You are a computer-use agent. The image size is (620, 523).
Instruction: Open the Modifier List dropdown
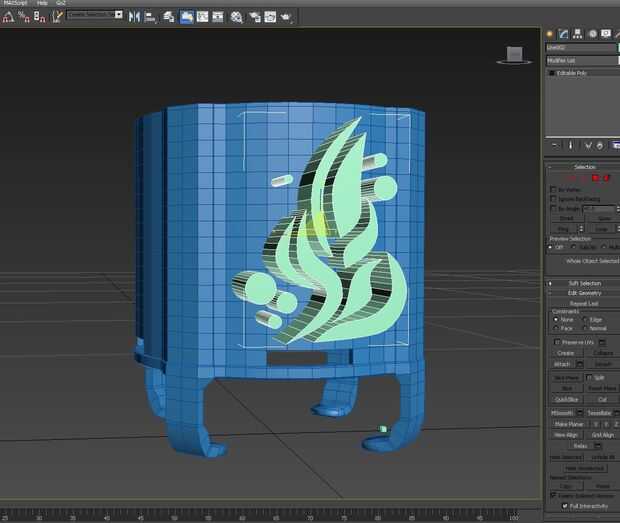point(582,60)
